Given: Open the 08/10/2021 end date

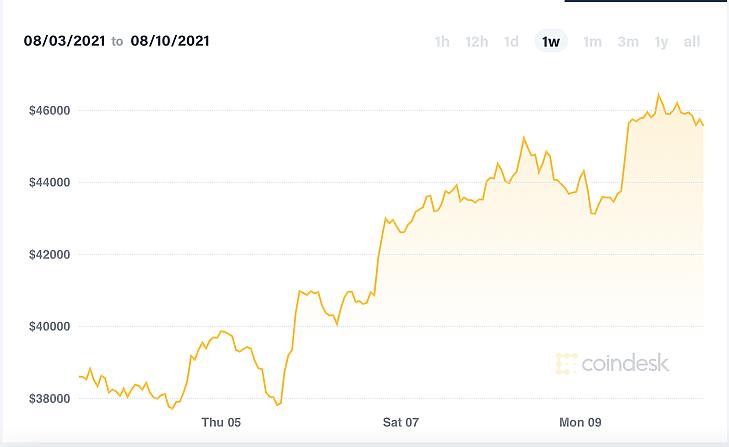Looking at the screenshot, I should [170, 41].
